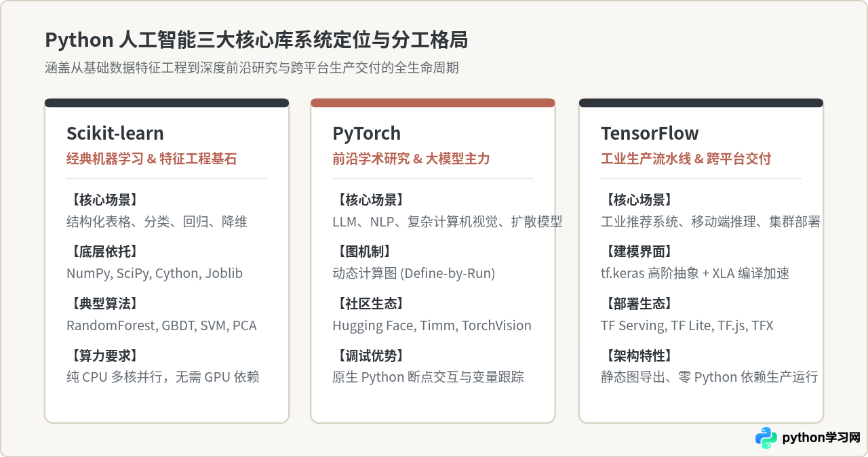Click the 【部署生态】 label
Screen dimensions: 868x457
pyautogui.click(x=639, y=304)
